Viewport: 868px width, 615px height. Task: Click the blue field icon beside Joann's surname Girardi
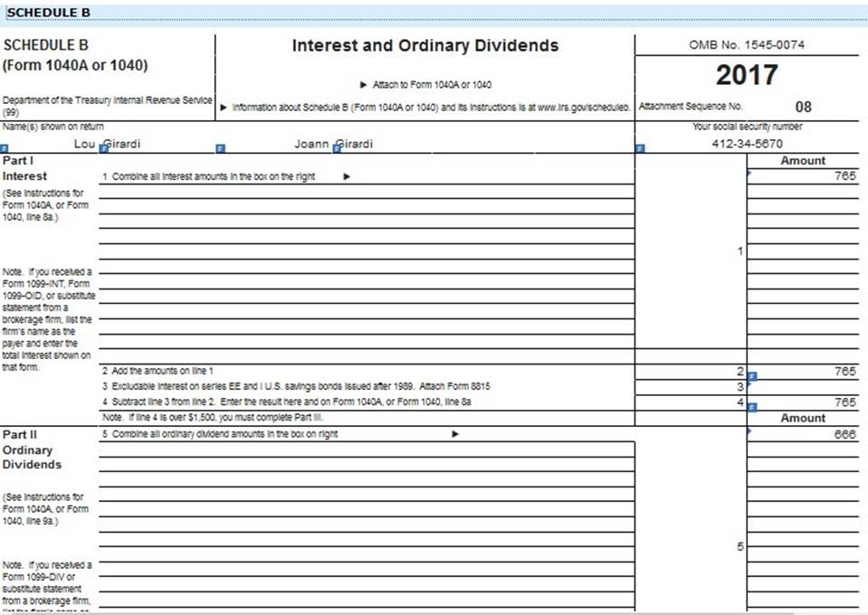337,147
